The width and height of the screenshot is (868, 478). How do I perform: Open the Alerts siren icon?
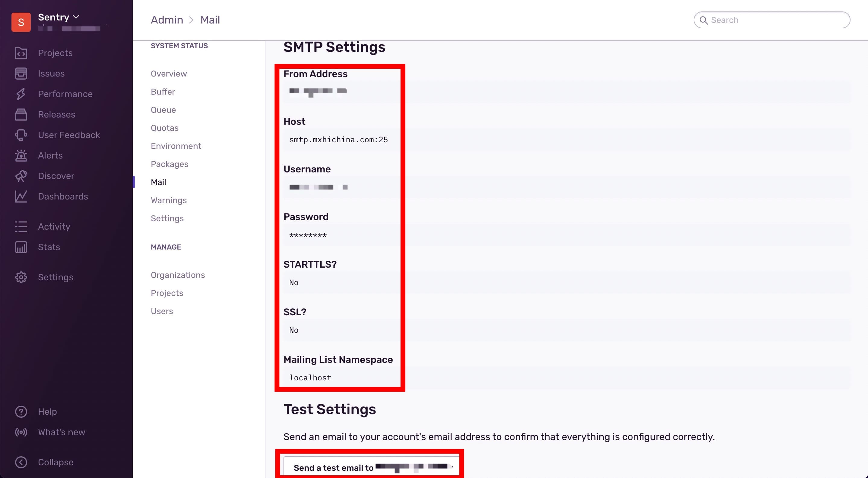[21, 156]
